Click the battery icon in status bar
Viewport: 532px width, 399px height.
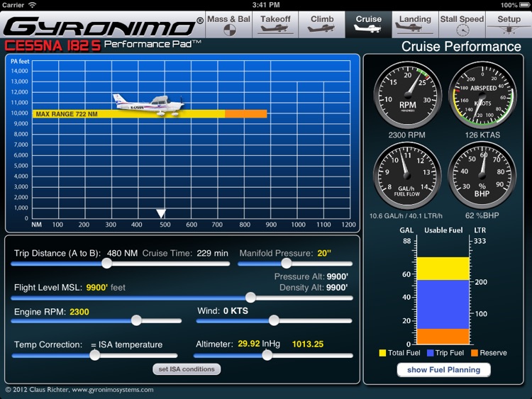pyautogui.click(x=524, y=5)
